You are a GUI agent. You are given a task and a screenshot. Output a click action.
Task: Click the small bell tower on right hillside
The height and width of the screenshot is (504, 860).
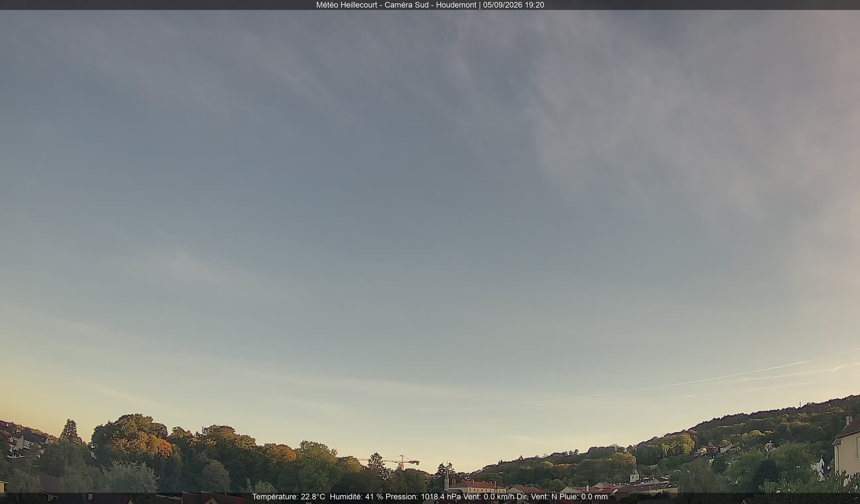tap(634, 474)
